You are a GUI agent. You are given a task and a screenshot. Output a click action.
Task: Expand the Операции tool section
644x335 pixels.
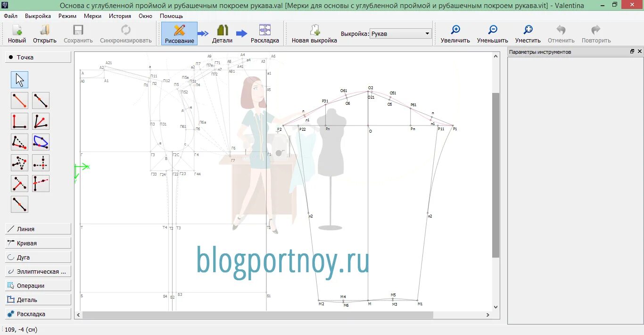coord(38,285)
